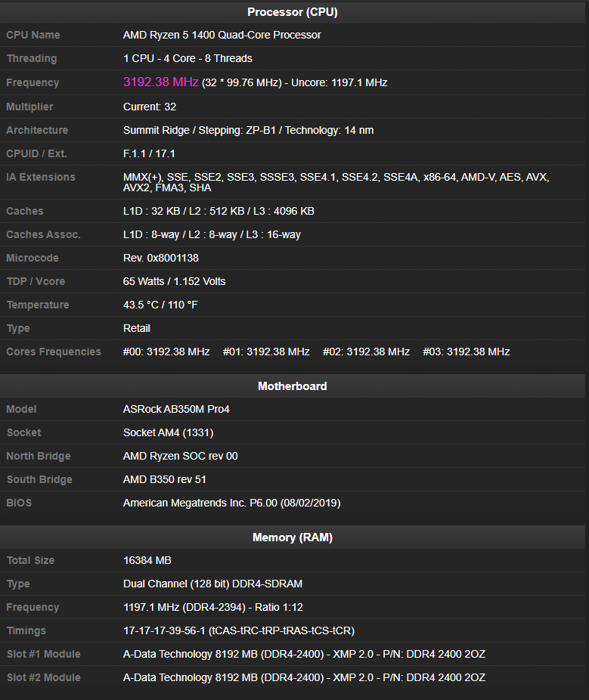This screenshot has height=700, width=589.
Task: Select the IA Extensions label
Action: click(x=41, y=177)
